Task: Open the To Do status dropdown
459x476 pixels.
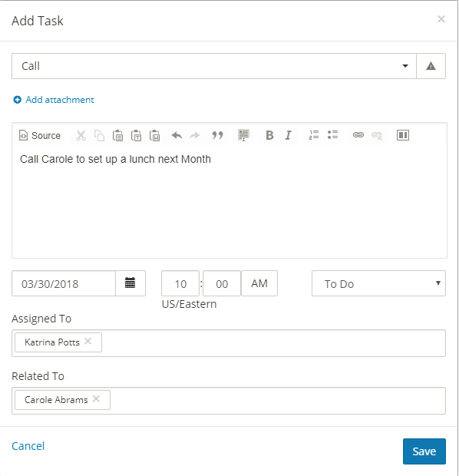Action: [378, 283]
